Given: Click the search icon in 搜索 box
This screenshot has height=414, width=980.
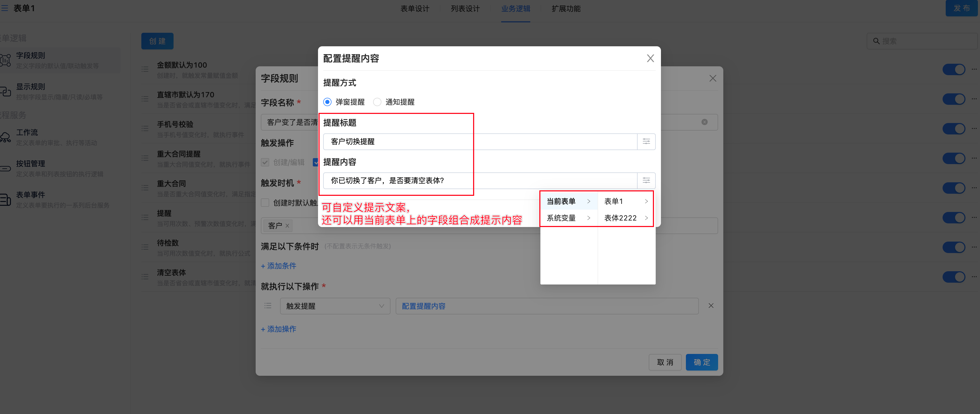Looking at the screenshot, I should coord(876,41).
